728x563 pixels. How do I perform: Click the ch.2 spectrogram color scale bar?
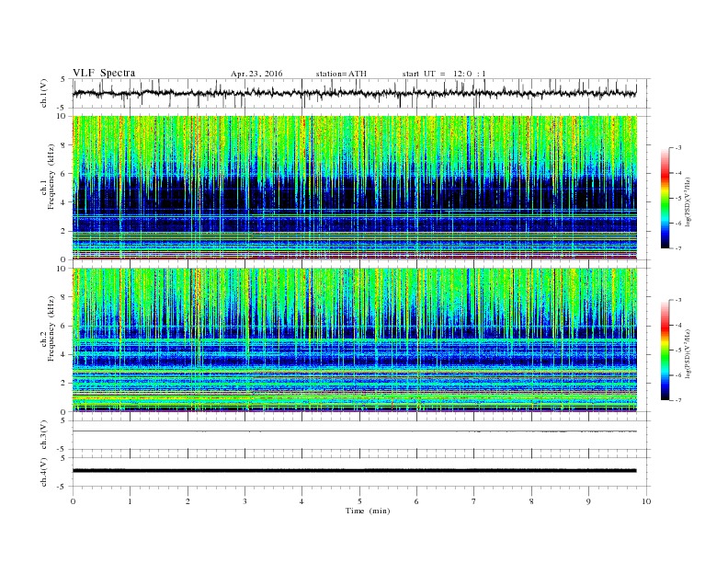[x=665, y=350]
